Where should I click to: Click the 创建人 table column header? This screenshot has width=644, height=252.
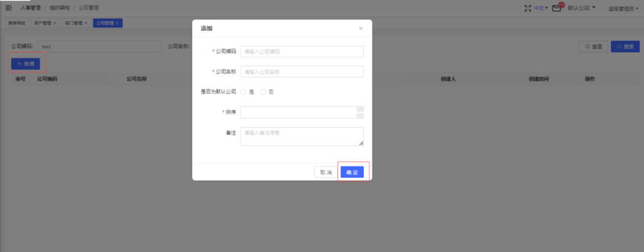pyautogui.click(x=448, y=79)
